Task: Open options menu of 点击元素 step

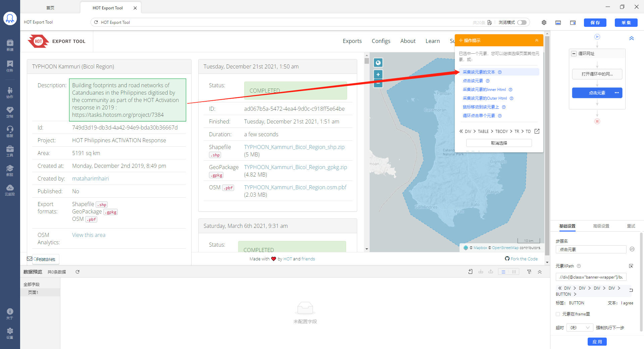Action: [617, 93]
